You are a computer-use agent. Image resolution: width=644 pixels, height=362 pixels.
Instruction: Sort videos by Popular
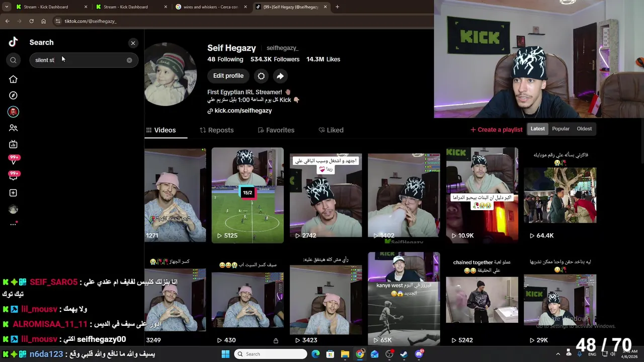[560, 129]
